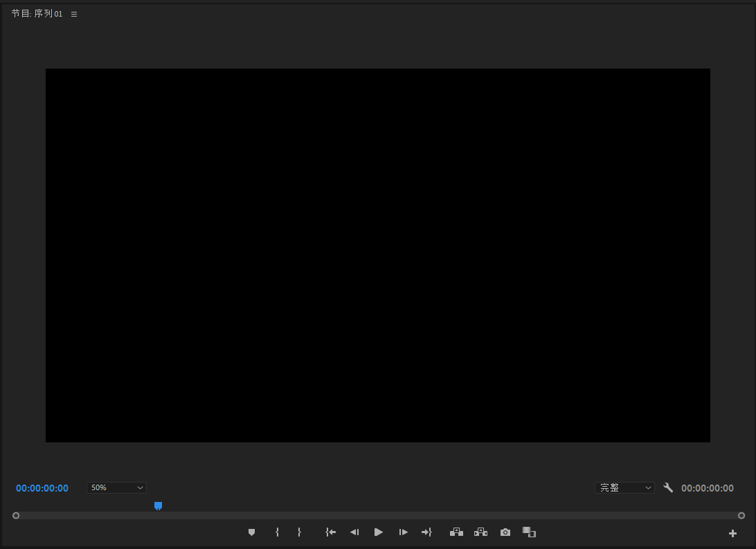Open the button editor plus icon
Image resolution: width=756 pixels, height=549 pixels.
pyautogui.click(x=732, y=533)
